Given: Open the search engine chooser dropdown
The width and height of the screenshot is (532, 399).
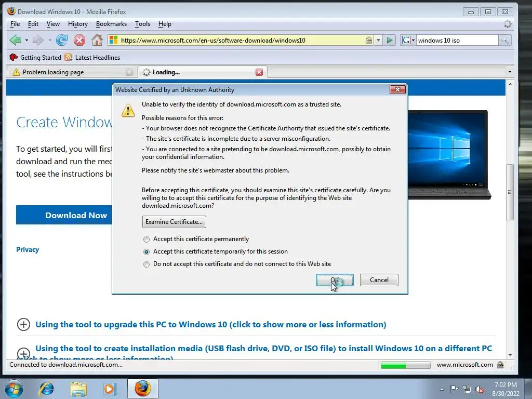Looking at the screenshot, I should tap(413, 41).
